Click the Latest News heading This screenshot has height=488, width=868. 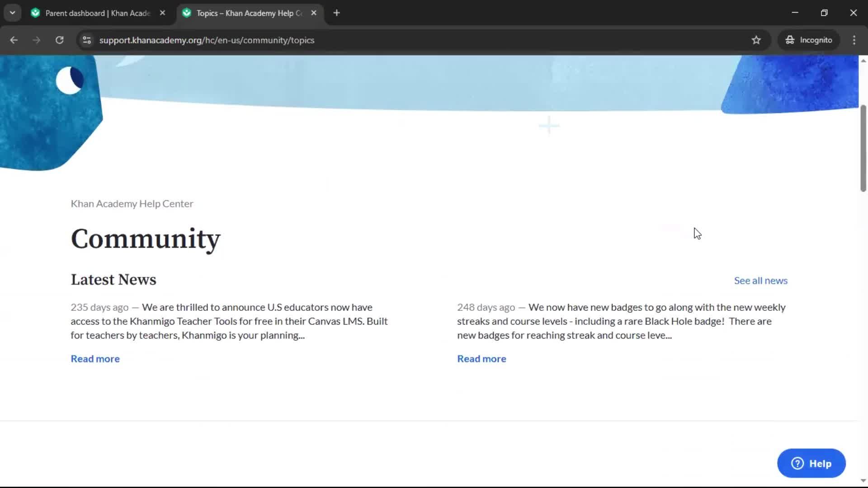pyautogui.click(x=113, y=280)
